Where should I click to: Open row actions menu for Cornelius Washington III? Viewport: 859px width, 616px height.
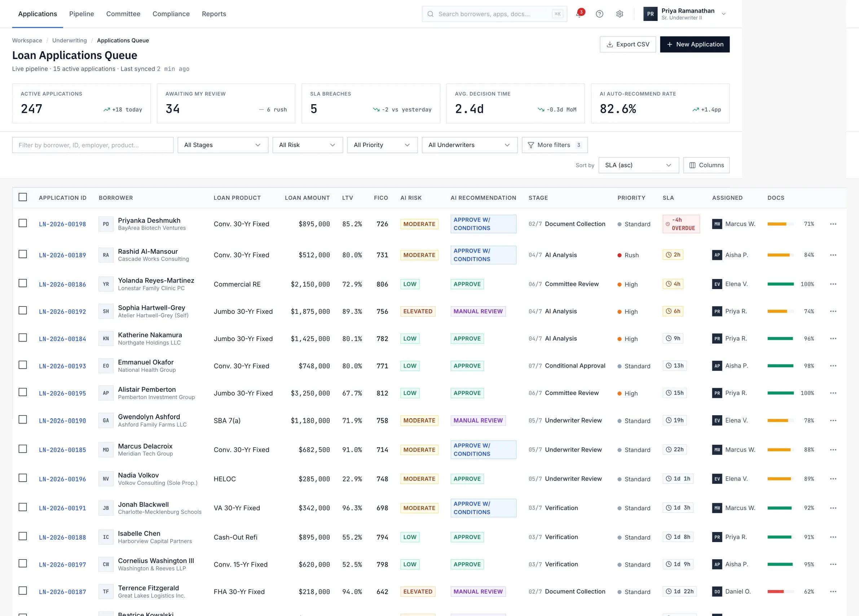[833, 564]
